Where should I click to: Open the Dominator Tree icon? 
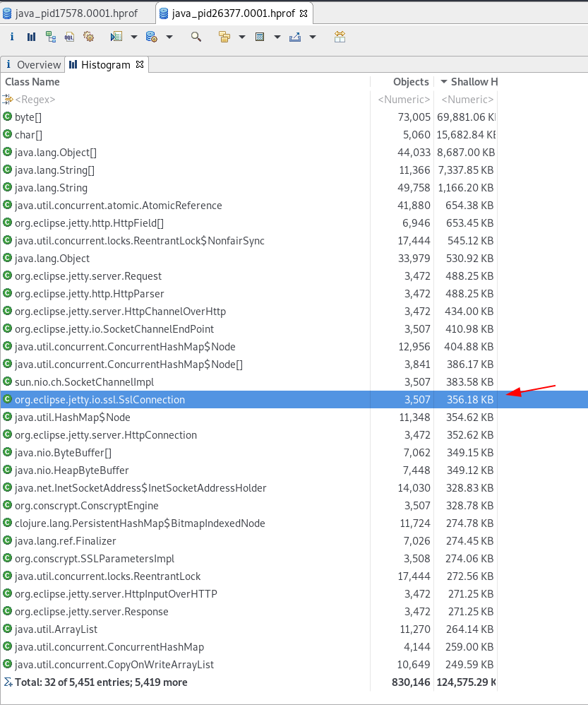tap(50, 36)
